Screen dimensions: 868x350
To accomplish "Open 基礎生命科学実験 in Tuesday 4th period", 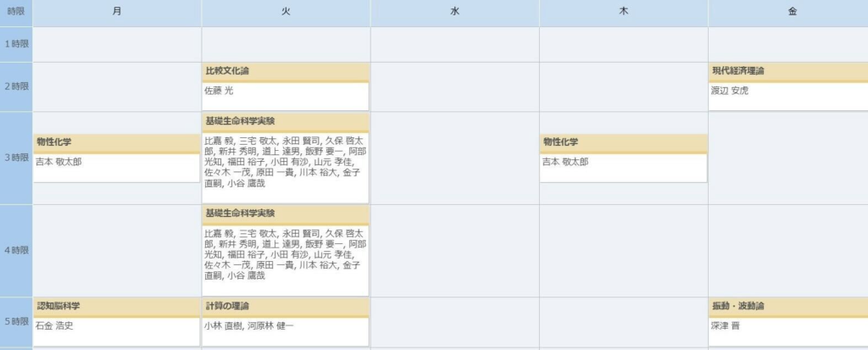I will pos(240,214).
